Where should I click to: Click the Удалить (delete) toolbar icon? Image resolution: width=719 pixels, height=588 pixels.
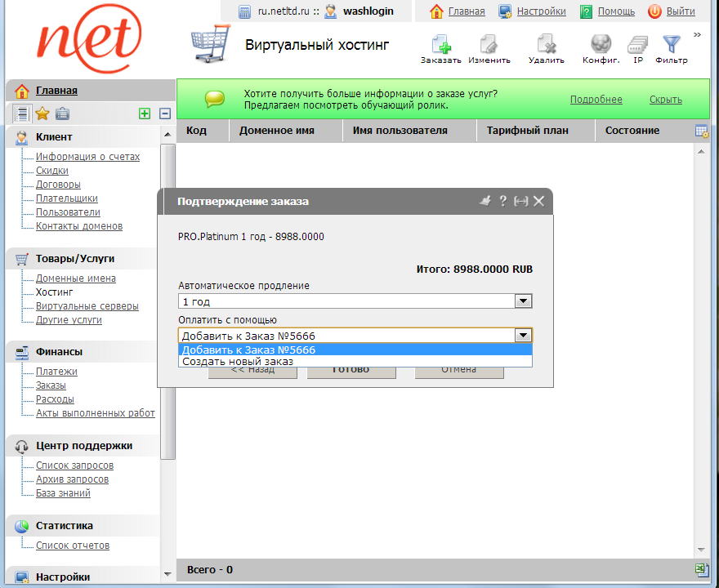546,46
